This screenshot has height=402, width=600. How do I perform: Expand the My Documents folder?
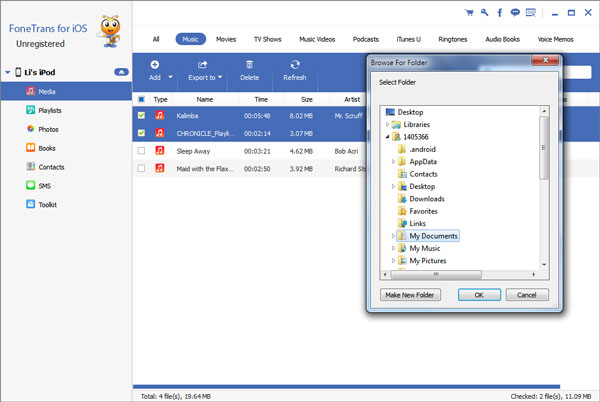pos(393,236)
